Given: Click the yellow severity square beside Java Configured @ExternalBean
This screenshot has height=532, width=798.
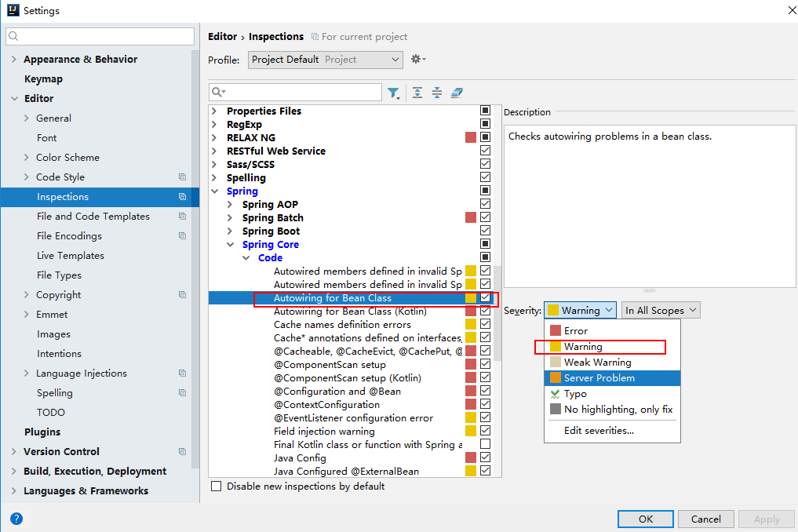Looking at the screenshot, I should (x=472, y=472).
